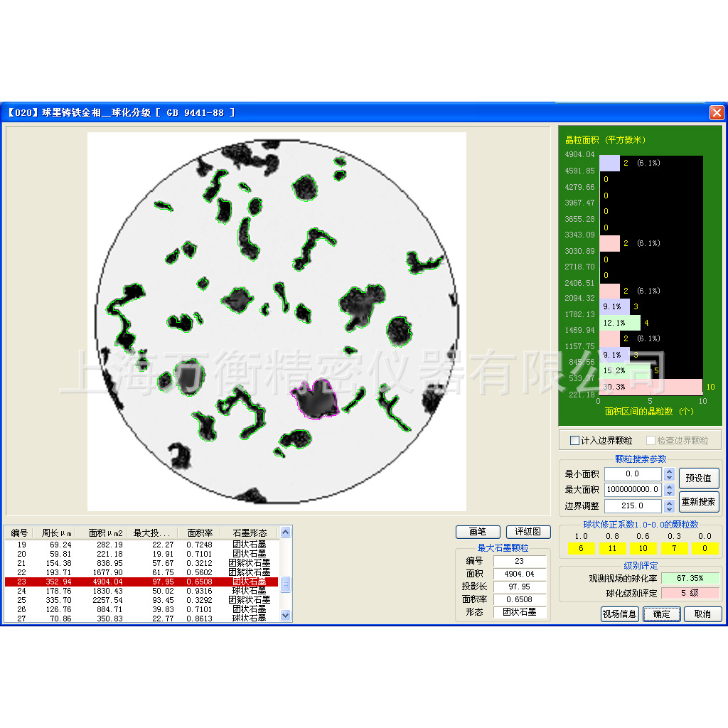Cancel the dialog with 取消
The image size is (728, 728).
[x=702, y=614]
